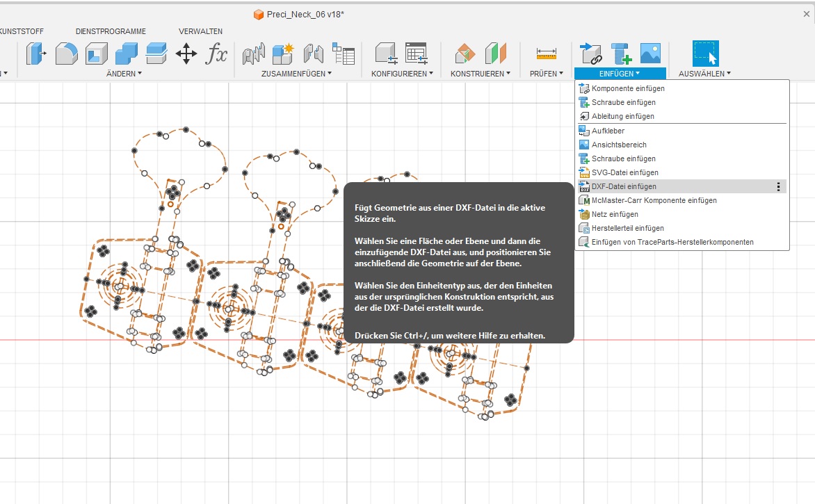
Task: Switch to the KUNSTSTOFF tab
Action: click(x=22, y=31)
